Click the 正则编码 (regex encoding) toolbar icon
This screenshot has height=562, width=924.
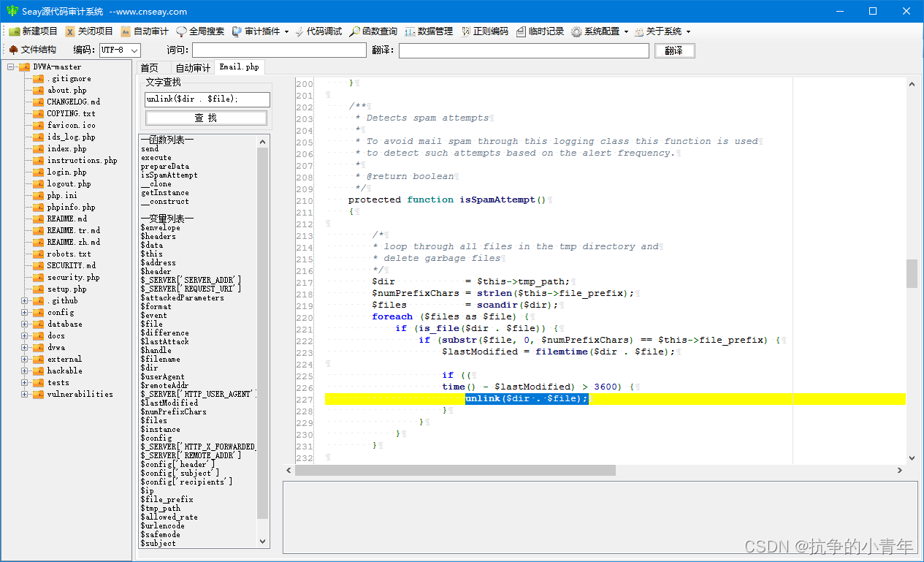tap(466, 31)
